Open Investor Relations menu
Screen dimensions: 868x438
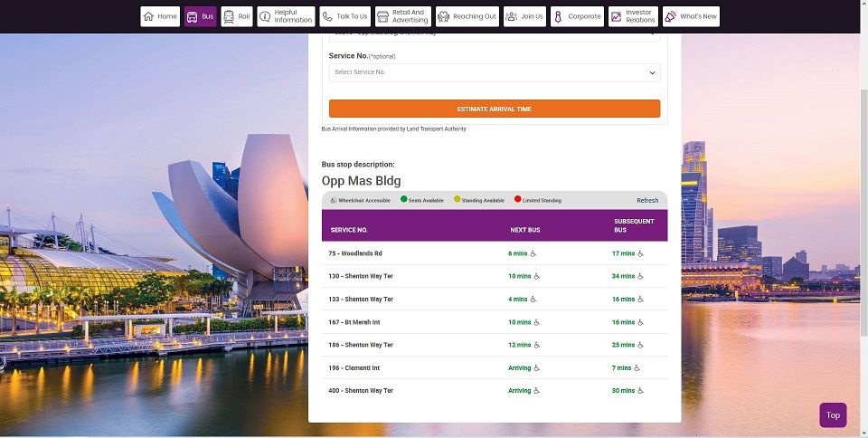tap(633, 16)
